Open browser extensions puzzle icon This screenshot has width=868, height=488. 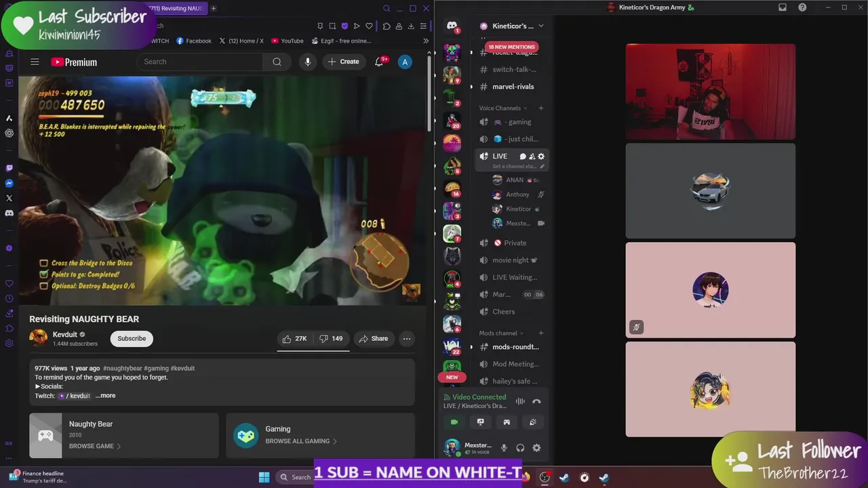(387, 26)
